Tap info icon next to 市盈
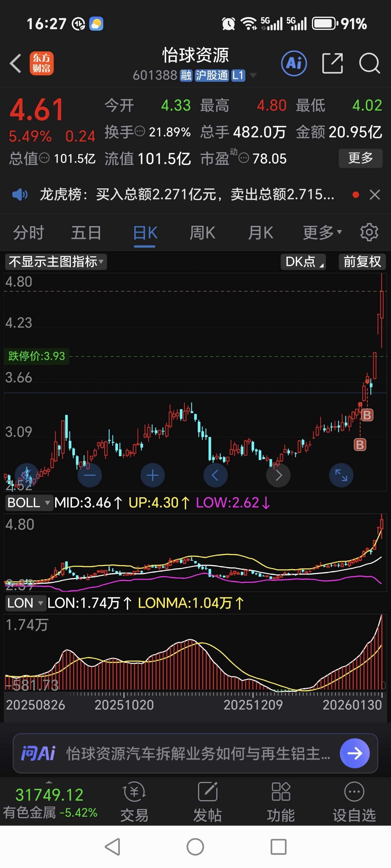This screenshot has width=391, height=868. [244, 158]
